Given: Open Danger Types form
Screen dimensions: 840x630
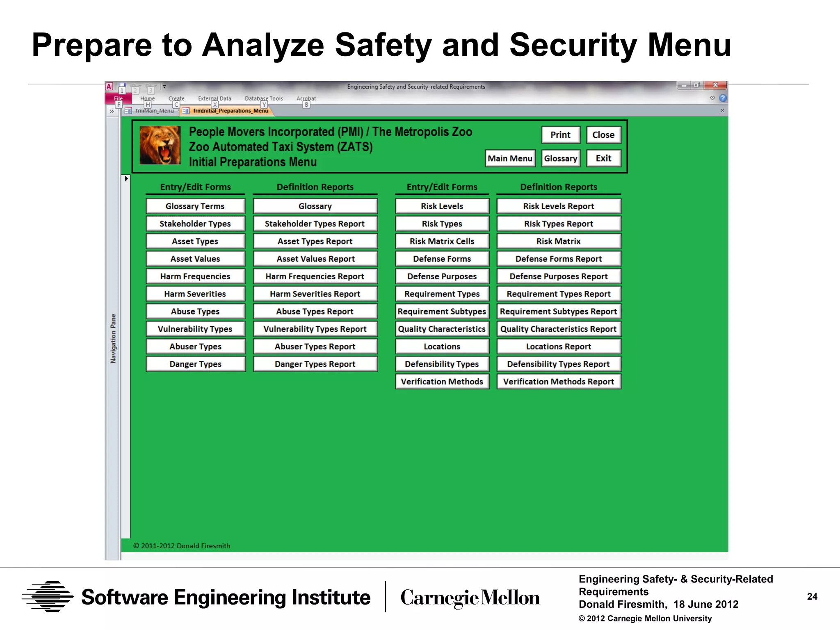Looking at the screenshot, I should coord(195,364).
